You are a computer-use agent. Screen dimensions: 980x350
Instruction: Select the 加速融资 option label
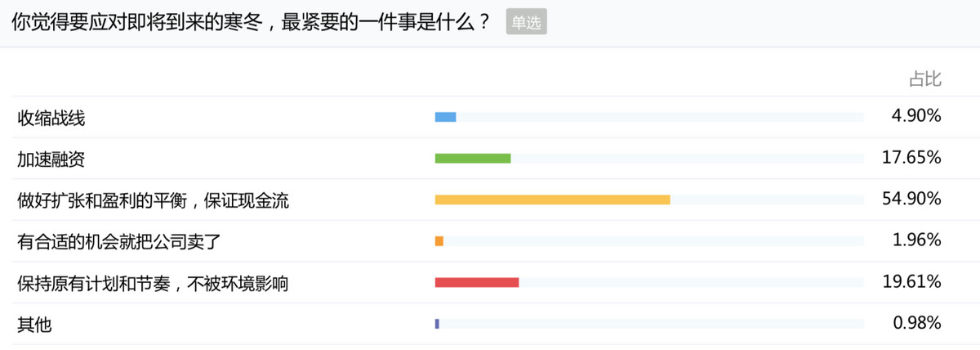coord(51,159)
